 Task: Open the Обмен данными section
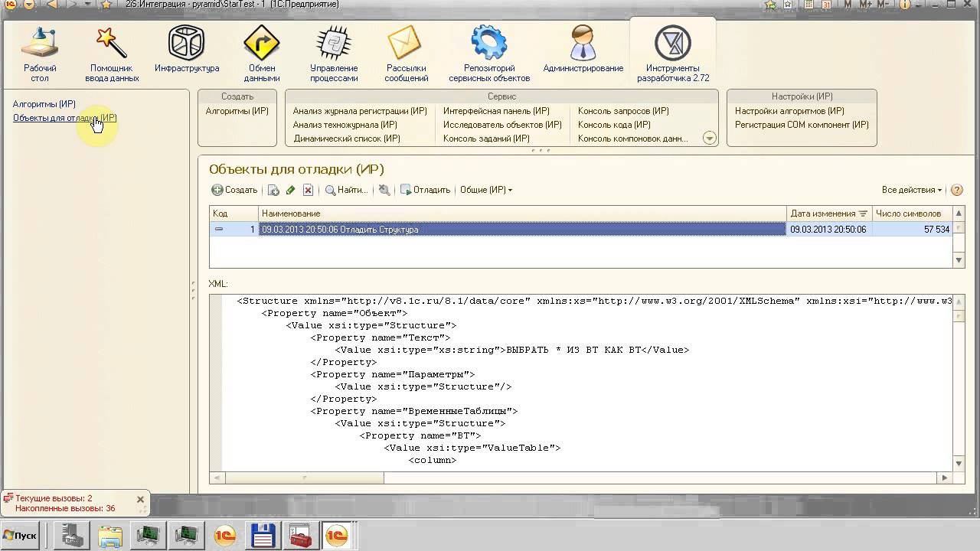point(262,54)
